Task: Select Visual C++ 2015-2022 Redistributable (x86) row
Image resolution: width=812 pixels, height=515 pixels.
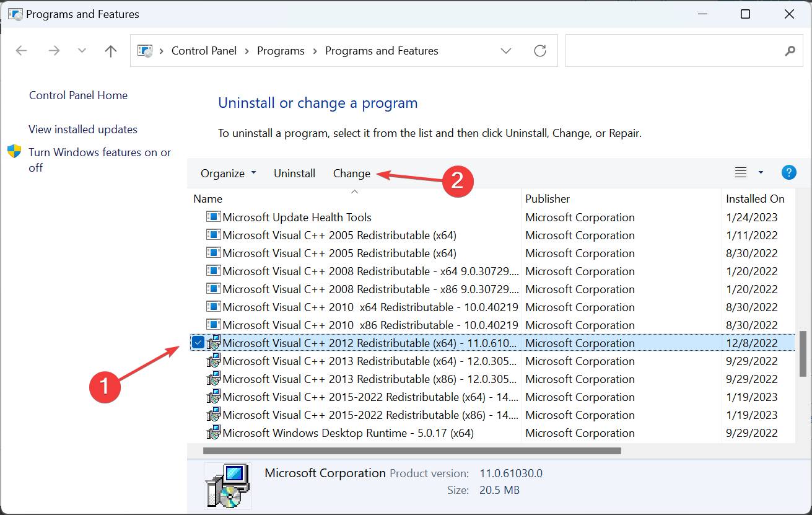Action: 492,415
